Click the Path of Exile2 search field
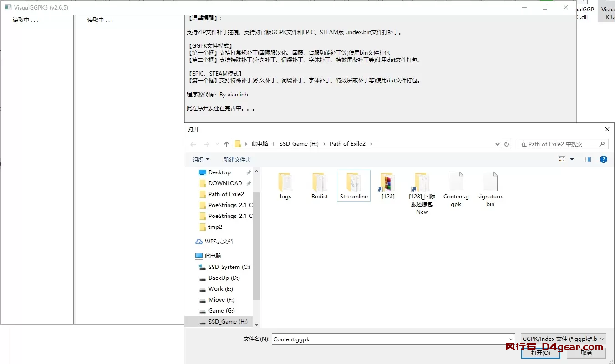Image resolution: width=615 pixels, height=364 pixels. 559,144
